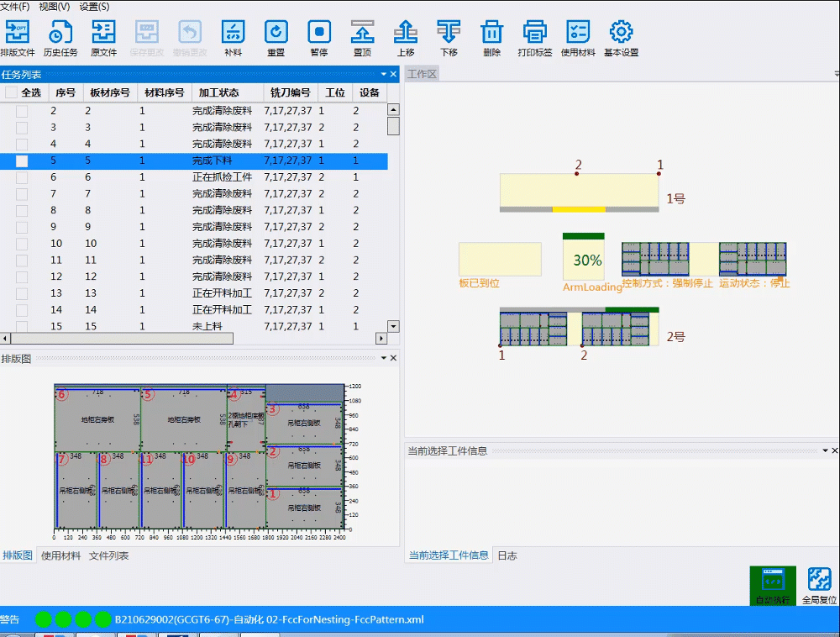Click the 设备 column header
The image size is (840, 637).
(x=369, y=92)
